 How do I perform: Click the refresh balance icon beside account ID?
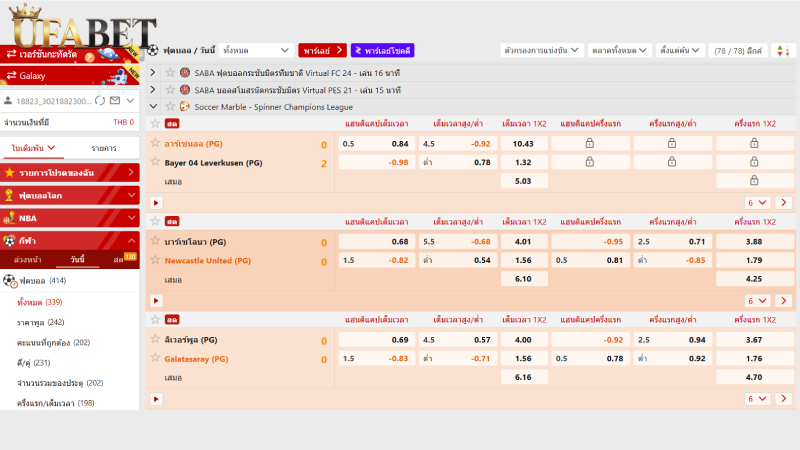(x=100, y=101)
